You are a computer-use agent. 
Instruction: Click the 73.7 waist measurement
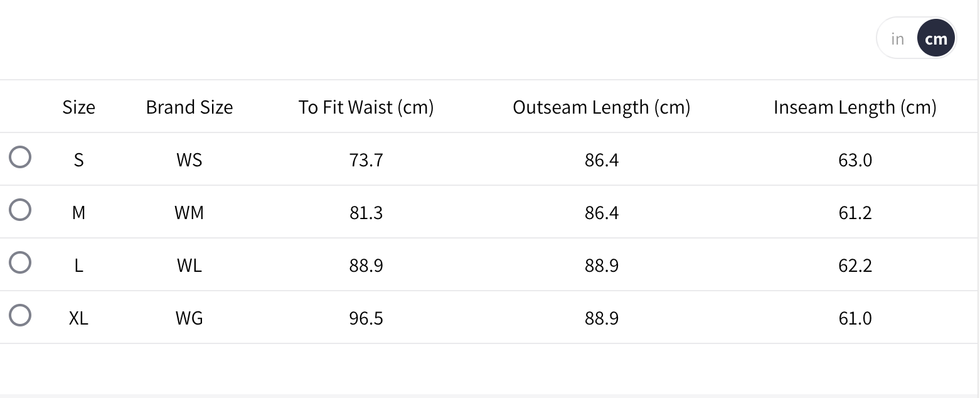[x=366, y=160]
